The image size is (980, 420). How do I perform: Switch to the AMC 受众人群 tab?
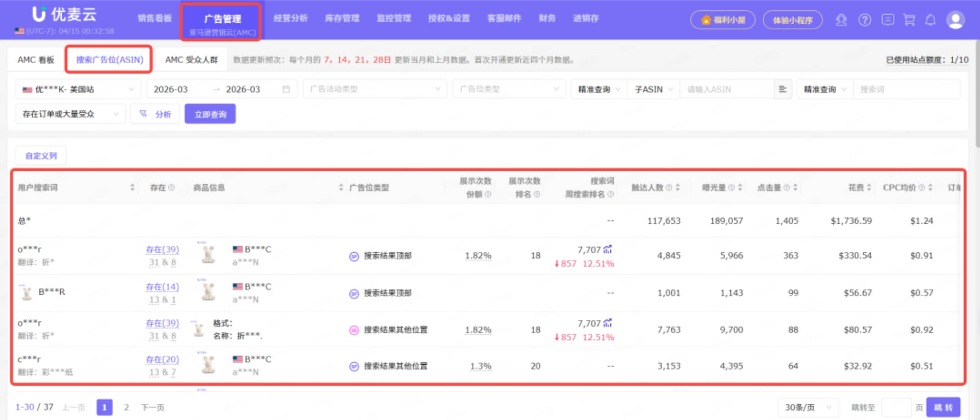191,59
